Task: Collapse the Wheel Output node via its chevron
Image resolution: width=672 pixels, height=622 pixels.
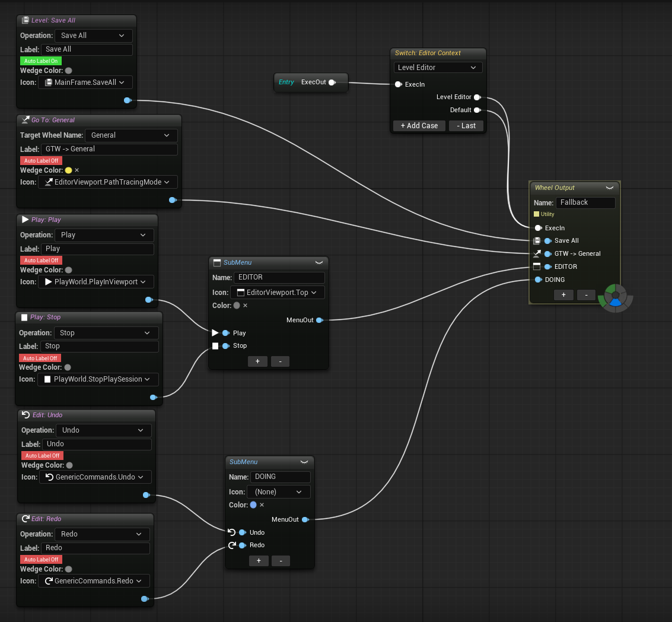Action: (x=610, y=188)
